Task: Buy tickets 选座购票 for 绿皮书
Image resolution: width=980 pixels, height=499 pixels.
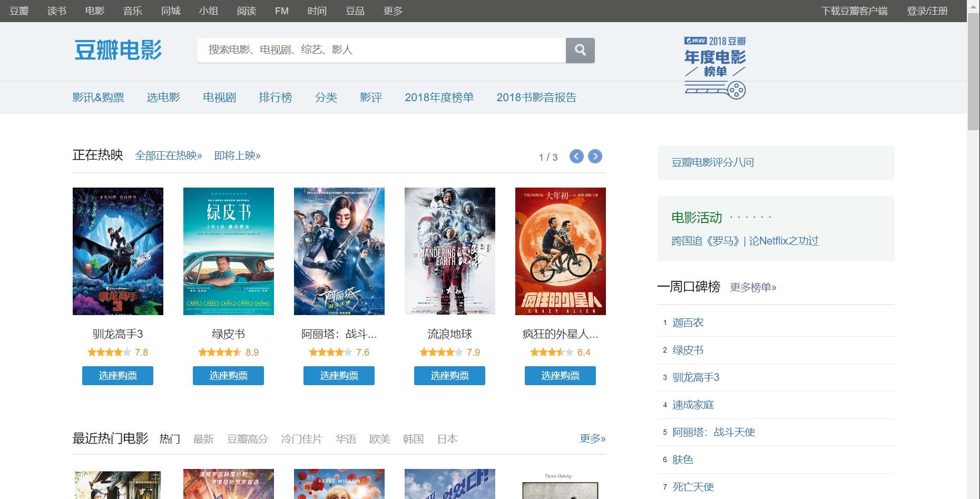Action: [x=229, y=376]
